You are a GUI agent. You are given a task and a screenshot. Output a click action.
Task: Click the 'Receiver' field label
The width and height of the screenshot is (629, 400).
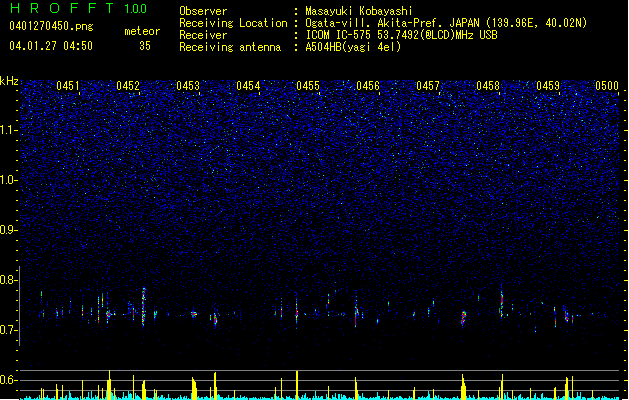203,35
